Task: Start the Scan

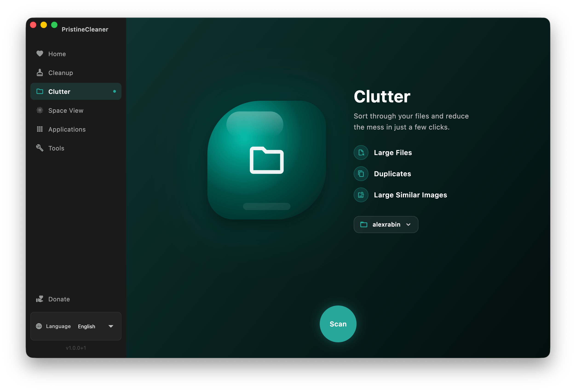Action: click(x=338, y=324)
